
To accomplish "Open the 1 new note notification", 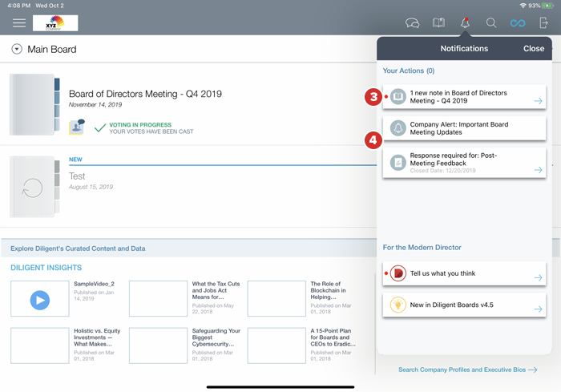I will tap(464, 97).
